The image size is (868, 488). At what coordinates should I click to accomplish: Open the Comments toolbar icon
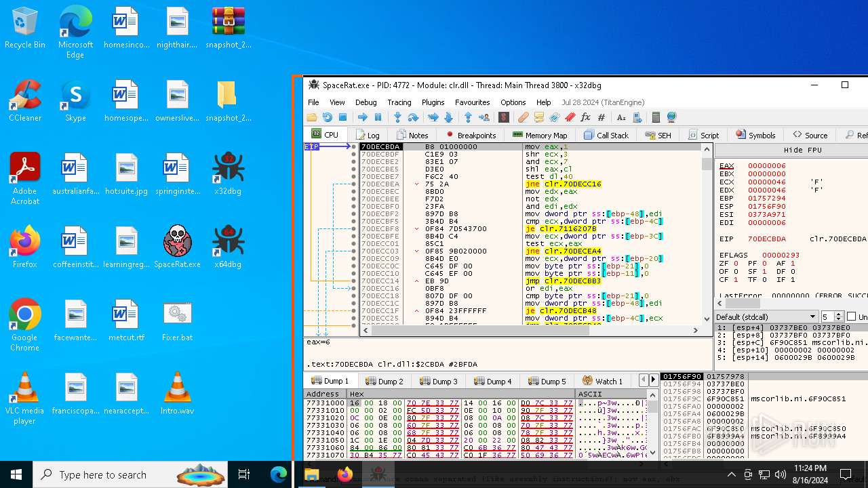pyautogui.click(x=539, y=117)
